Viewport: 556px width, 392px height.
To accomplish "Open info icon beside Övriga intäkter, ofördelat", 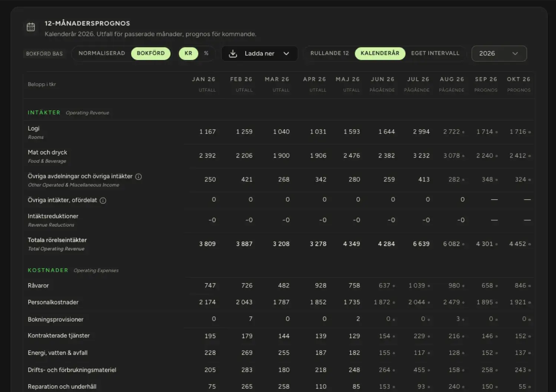I will (x=103, y=200).
